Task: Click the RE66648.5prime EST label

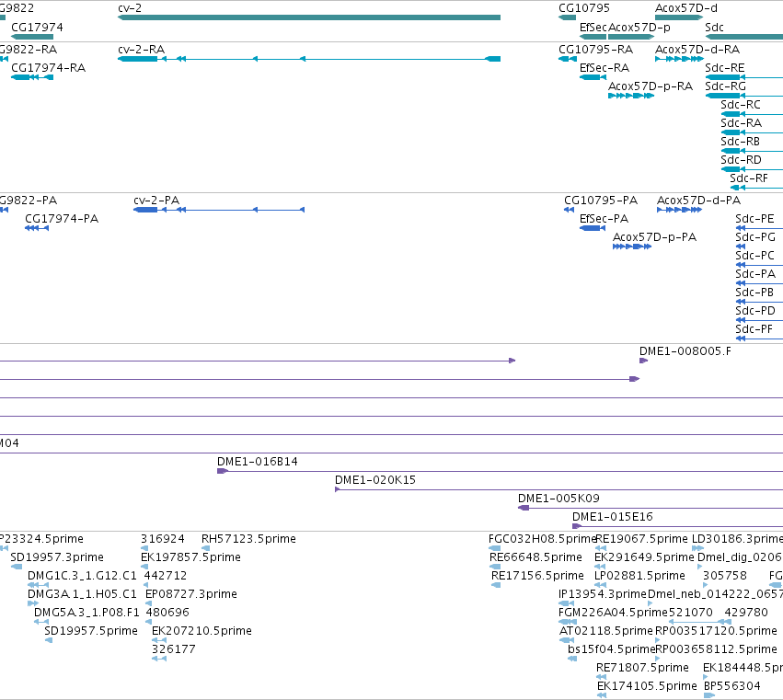Action: point(535,557)
